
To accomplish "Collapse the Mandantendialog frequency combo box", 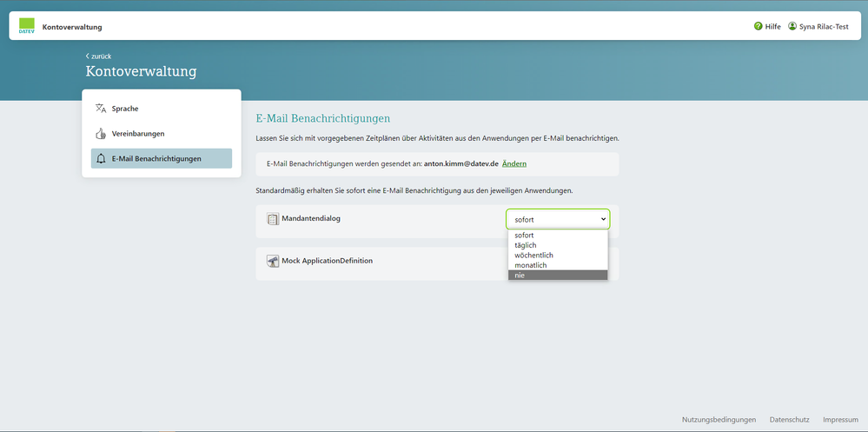I will [558, 220].
